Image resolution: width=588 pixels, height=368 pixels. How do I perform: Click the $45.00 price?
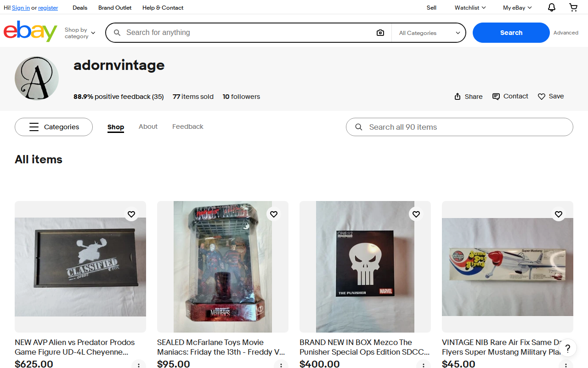click(458, 364)
